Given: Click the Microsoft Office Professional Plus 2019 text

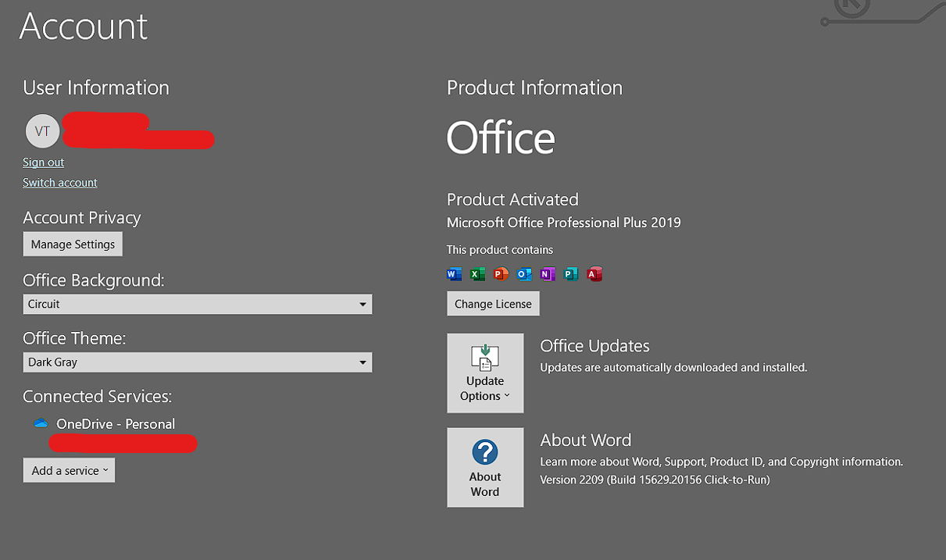Looking at the screenshot, I should [x=564, y=223].
